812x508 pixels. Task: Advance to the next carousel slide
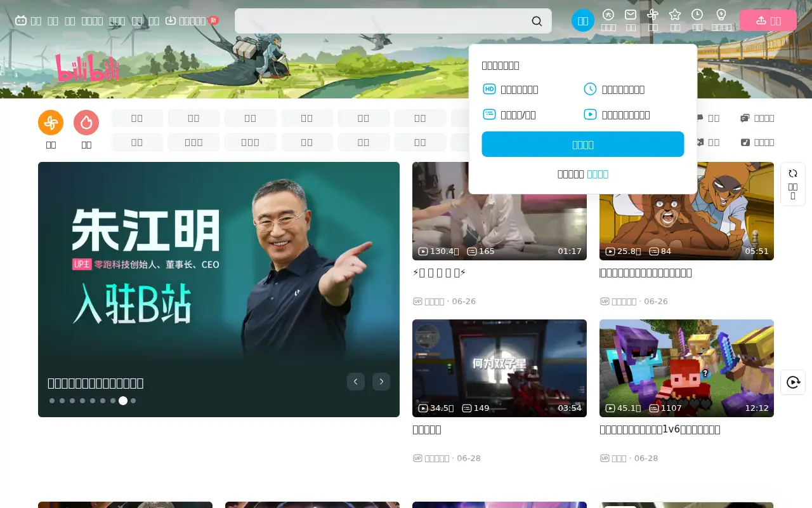(381, 382)
